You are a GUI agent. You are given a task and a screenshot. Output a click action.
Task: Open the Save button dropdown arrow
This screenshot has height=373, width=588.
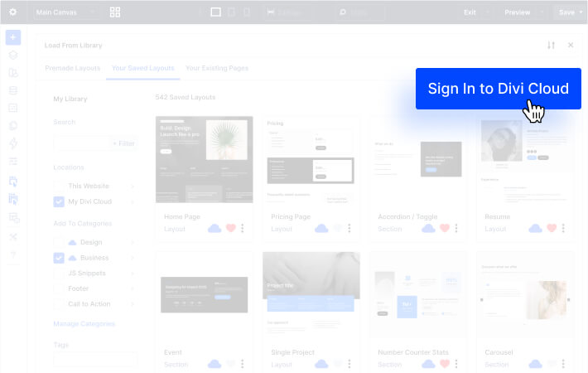[x=581, y=12]
